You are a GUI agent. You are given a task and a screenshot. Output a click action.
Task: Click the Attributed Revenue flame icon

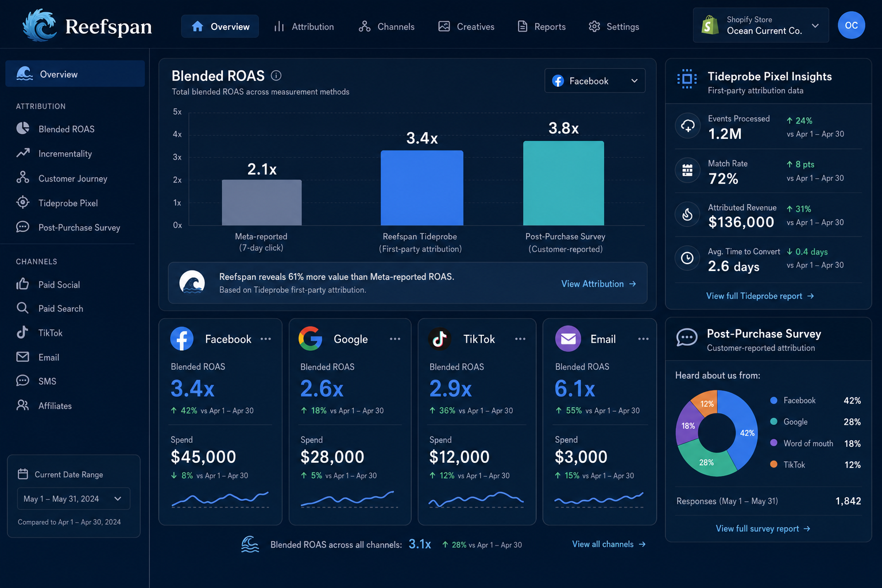point(687,214)
